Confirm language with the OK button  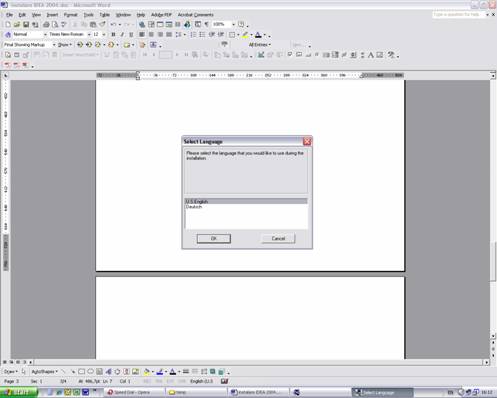pos(214,239)
